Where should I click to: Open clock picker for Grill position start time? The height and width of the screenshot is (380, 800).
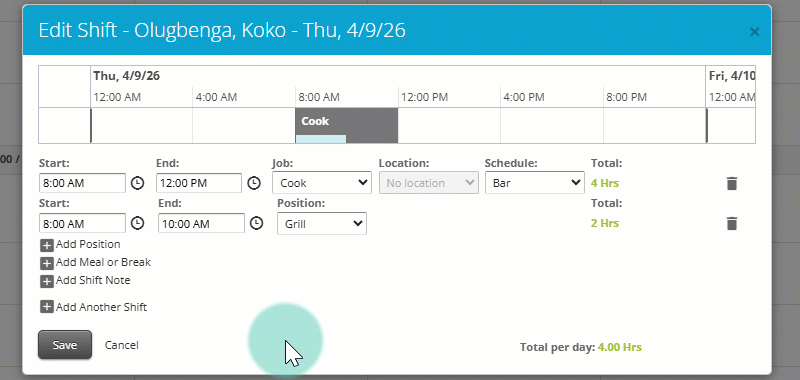pyautogui.click(x=137, y=223)
